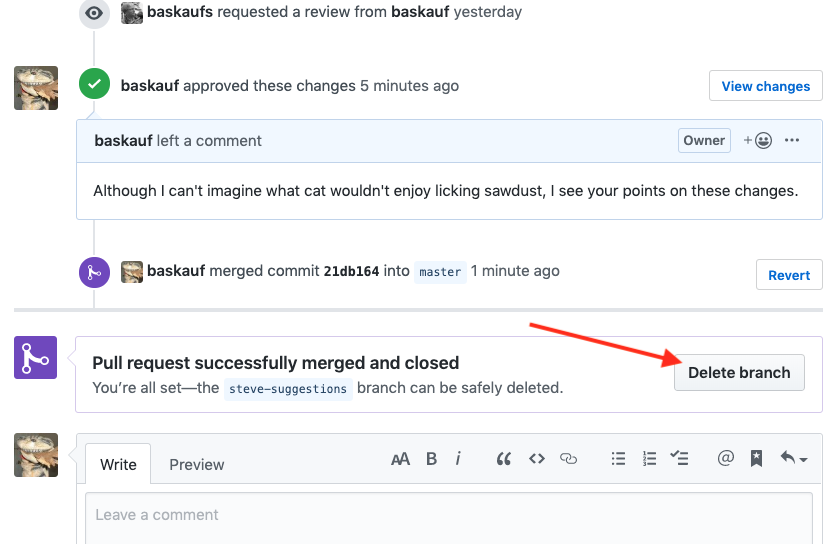Insert a quote using the toolbar
This screenshot has height=544, width=834.
pyautogui.click(x=504, y=458)
